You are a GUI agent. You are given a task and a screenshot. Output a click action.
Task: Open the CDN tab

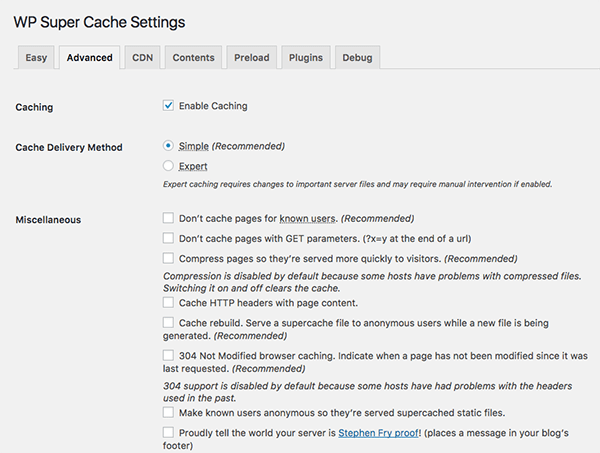pos(143,58)
